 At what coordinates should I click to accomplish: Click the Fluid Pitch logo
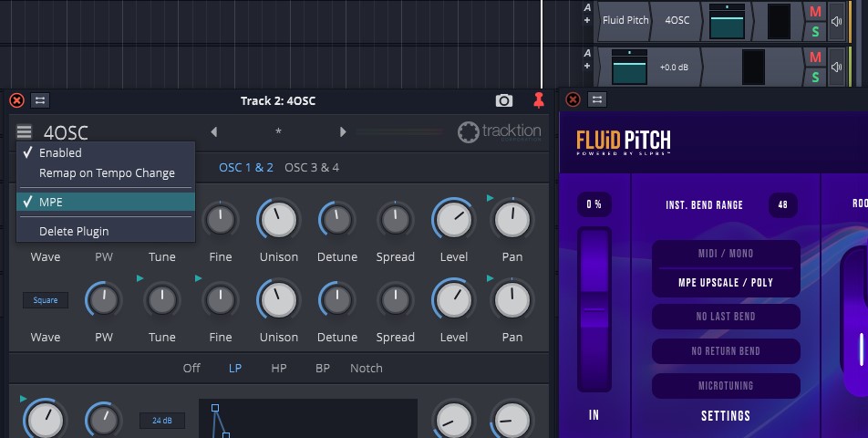(x=624, y=141)
